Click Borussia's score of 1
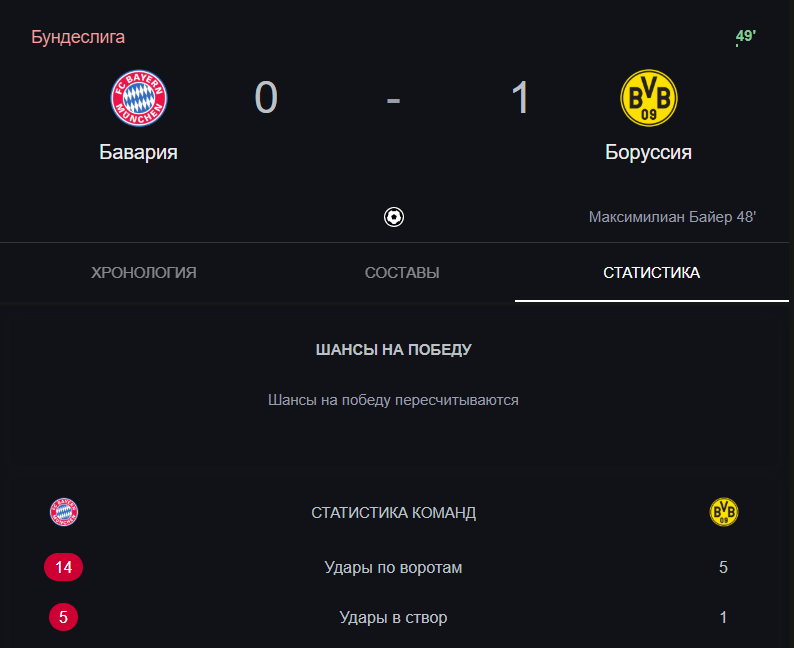Screen dimensions: 794x648 click(x=520, y=98)
